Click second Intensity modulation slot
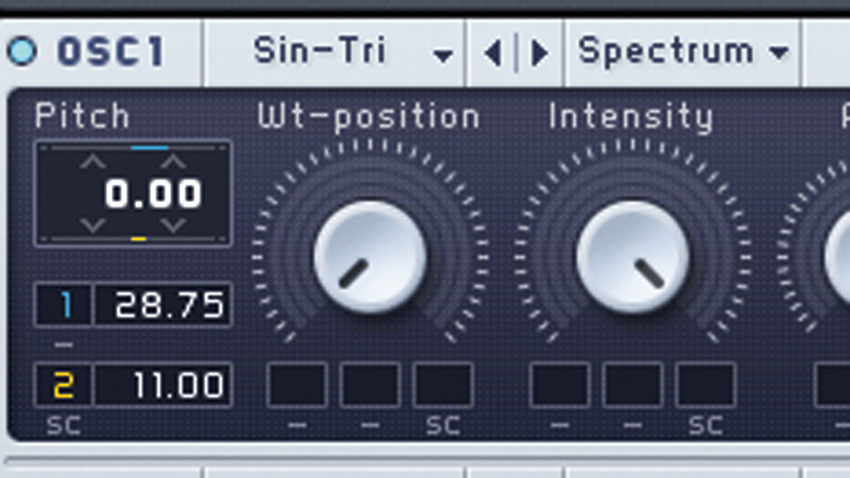Viewport: 850px width, 478px height. pos(633,385)
